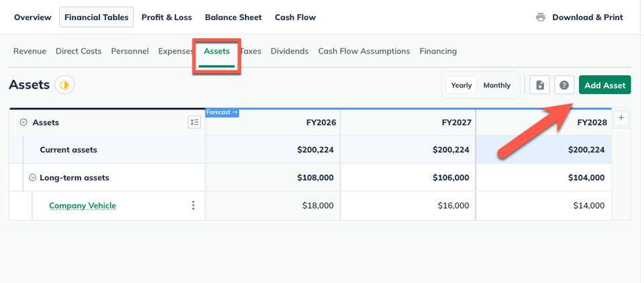Viewport: 644px width, 283px height.
Task: Open the Overview tab
Action: coord(32,17)
